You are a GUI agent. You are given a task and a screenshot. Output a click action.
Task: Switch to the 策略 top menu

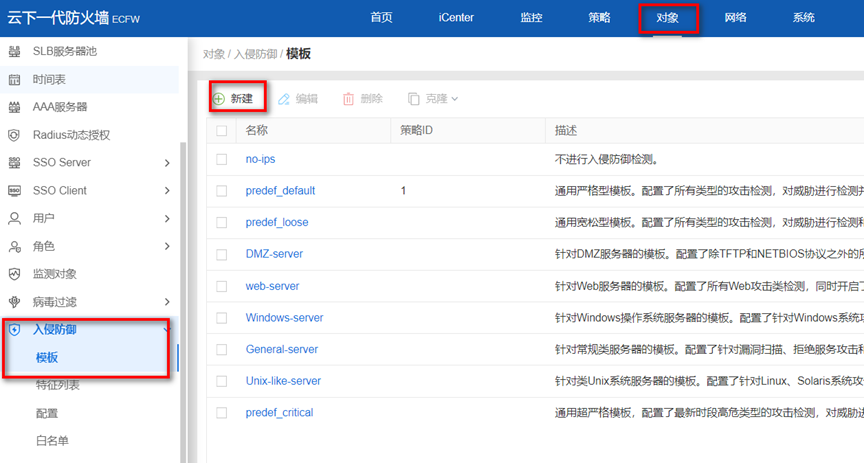pos(599,18)
